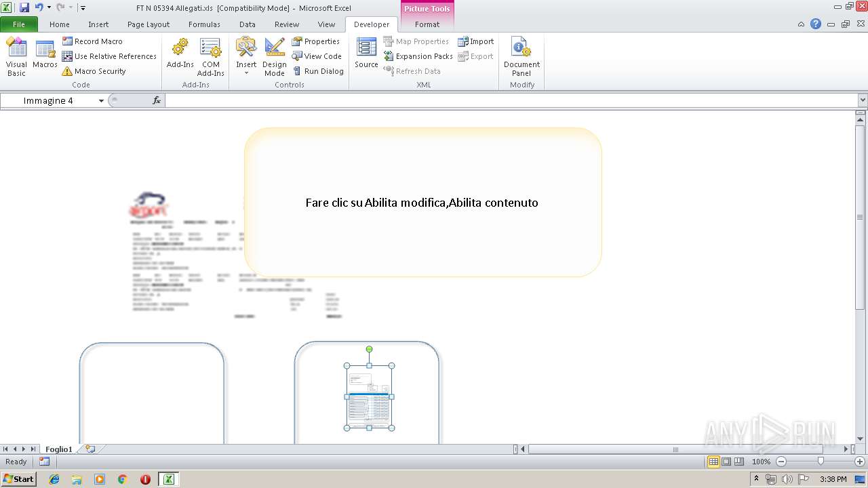Open Chrome from the taskbar
Viewport: 868px width, 488px height.
pos(123,479)
